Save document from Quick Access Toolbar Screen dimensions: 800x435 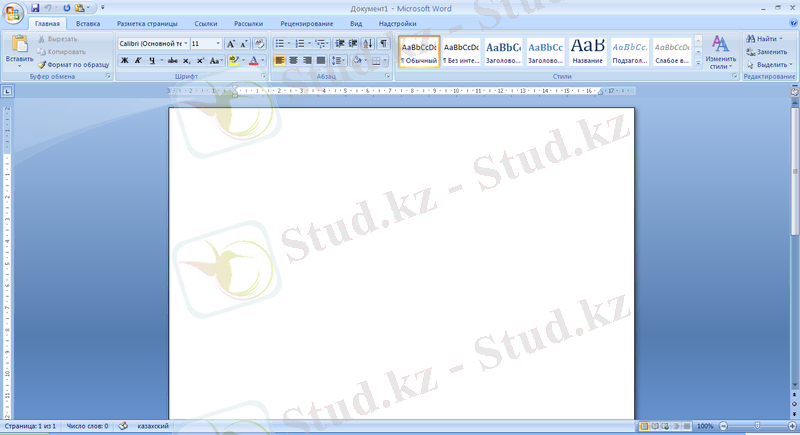click(35, 8)
